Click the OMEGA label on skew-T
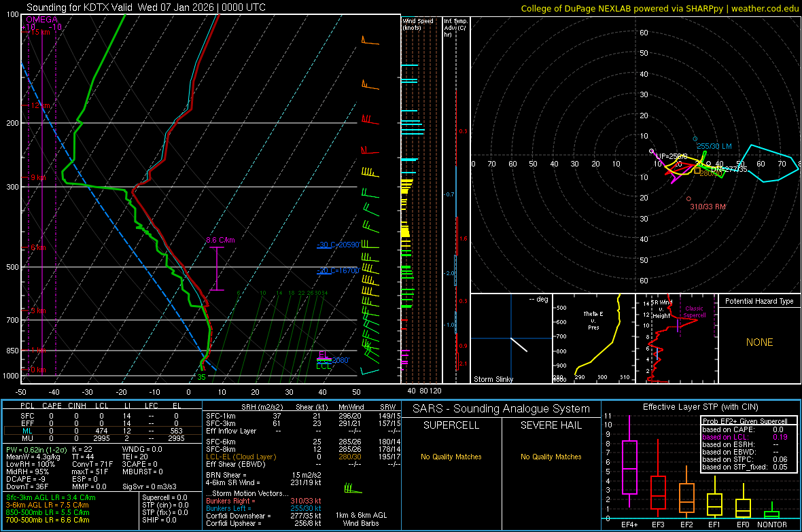 [42, 20]
